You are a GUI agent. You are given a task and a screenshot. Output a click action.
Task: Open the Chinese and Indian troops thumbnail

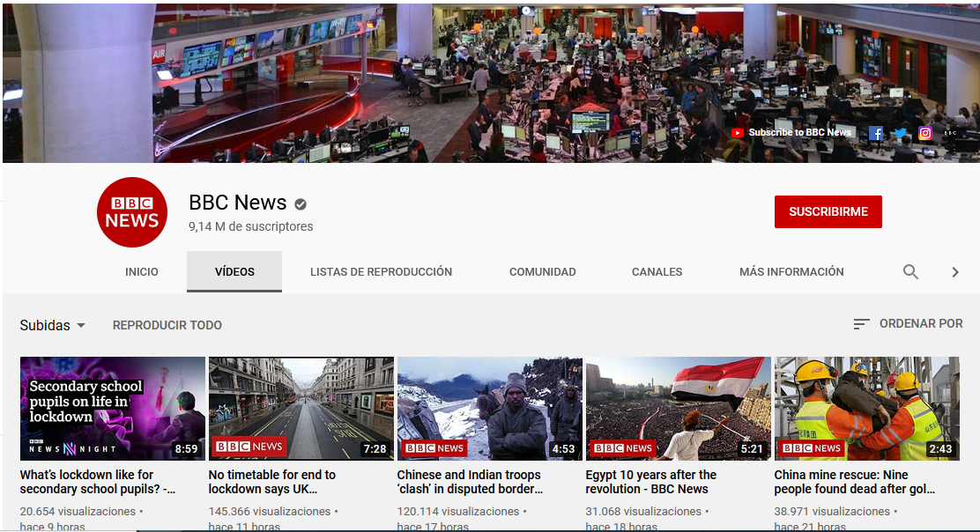tap(490, 409)
